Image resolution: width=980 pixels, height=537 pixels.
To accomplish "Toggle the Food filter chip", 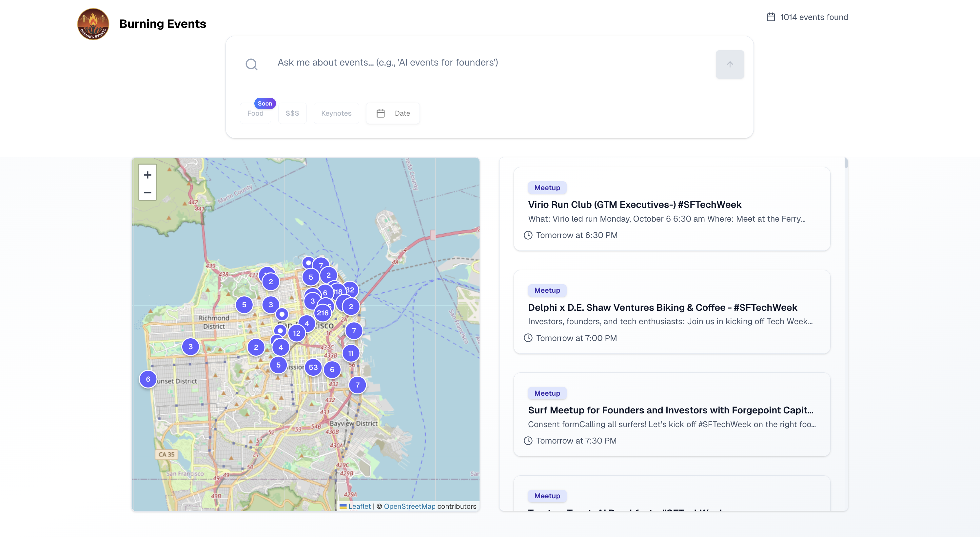I will tap(255, 113).
